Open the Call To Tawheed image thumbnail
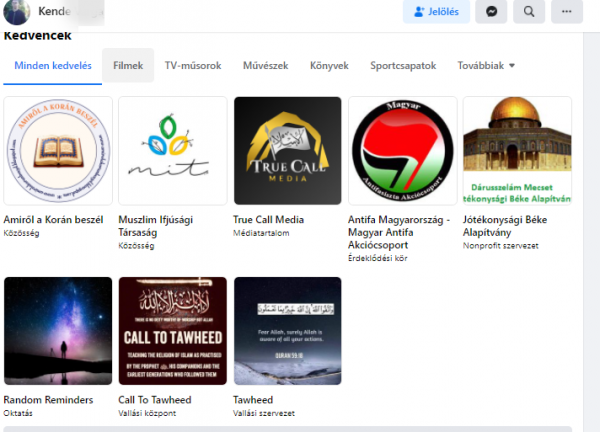The height and width of the screenshot is (432, 600). [173, 331]
